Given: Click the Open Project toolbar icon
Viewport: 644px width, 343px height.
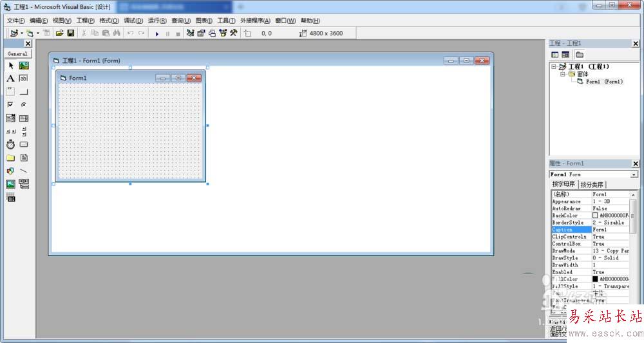Looking at the screenshot, I should [x=59, y=33].
